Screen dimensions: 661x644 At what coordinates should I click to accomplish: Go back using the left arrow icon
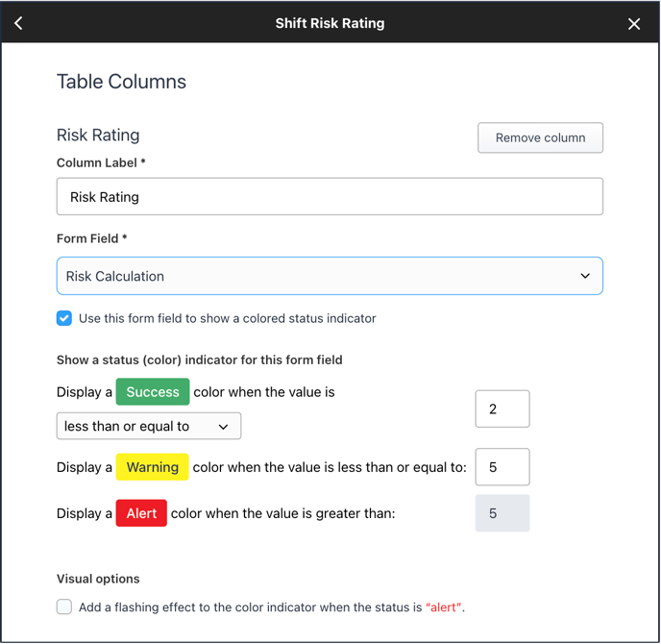point(18,23)
